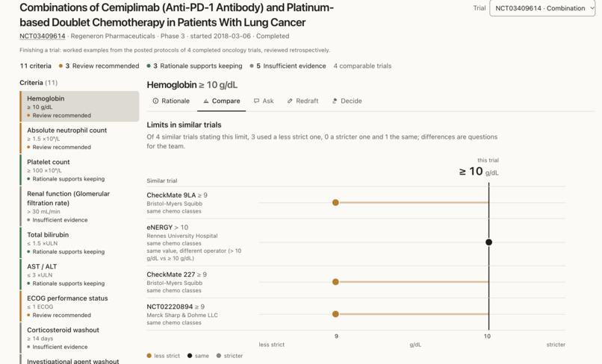The width and height of the screenshot is (602, 364).
Task: Click the eNERGY trial name
Action: 160,228
